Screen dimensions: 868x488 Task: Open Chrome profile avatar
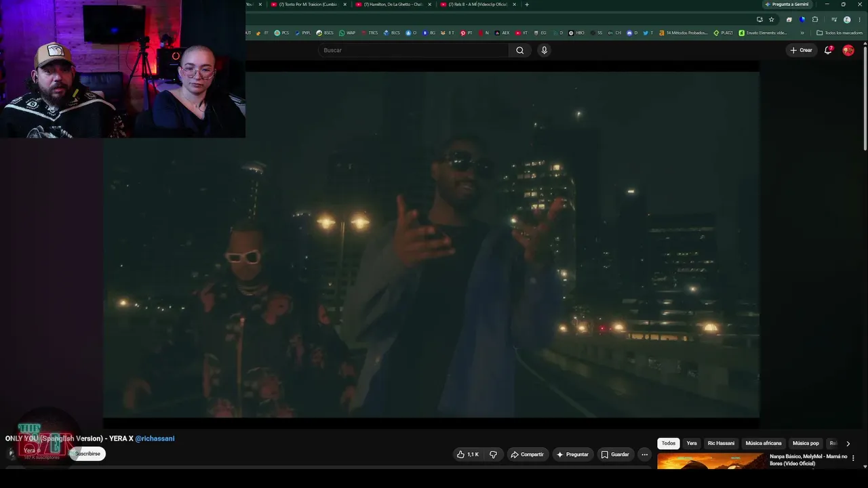coord(847,20)
